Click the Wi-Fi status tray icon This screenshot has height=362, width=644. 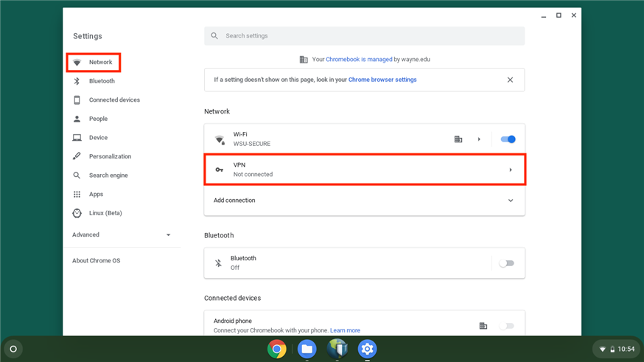coord(602,349)
